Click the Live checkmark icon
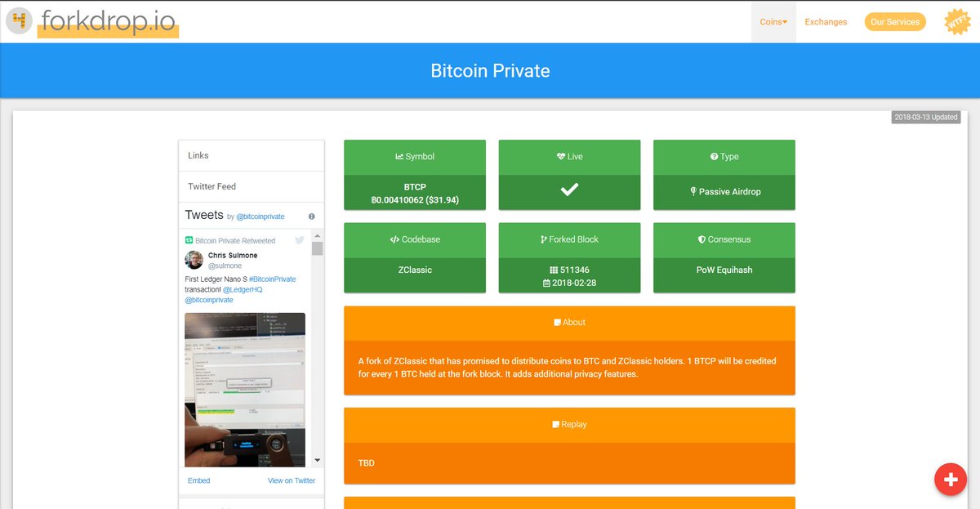Screen dimensions: 980x509 (570, 190)
